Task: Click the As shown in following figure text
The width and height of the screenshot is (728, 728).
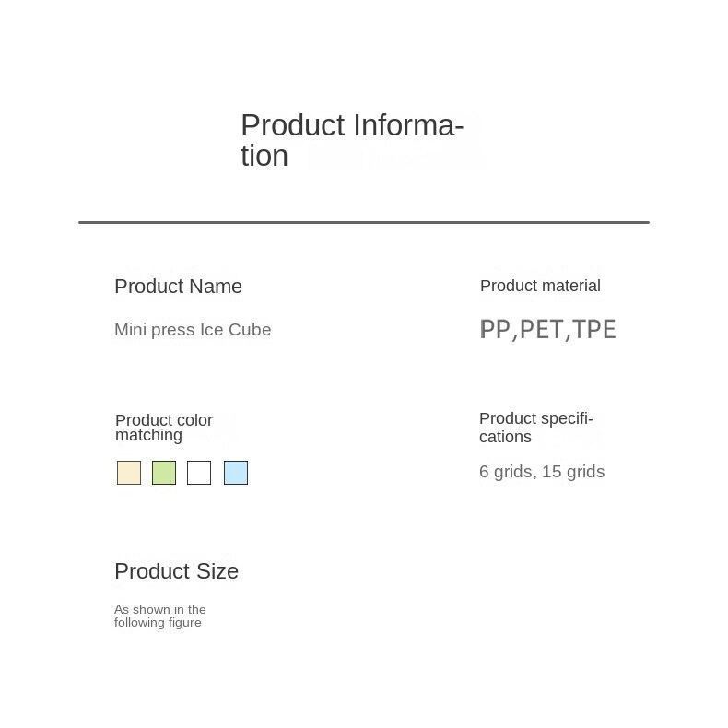Action: [x=160, y=616]
